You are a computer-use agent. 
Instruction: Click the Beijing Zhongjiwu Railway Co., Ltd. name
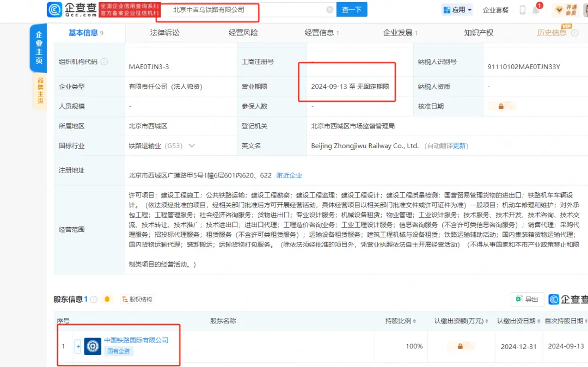365,146
